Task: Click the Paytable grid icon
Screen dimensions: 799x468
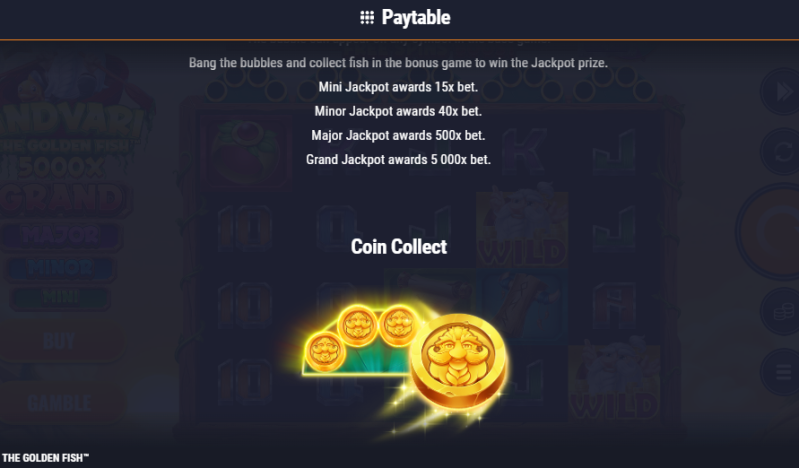Action: 367,18
